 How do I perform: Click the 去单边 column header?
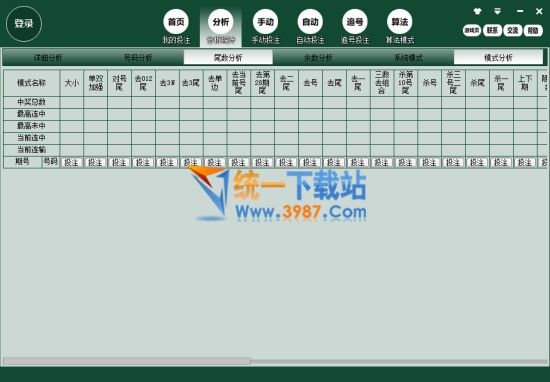point(215,83)
